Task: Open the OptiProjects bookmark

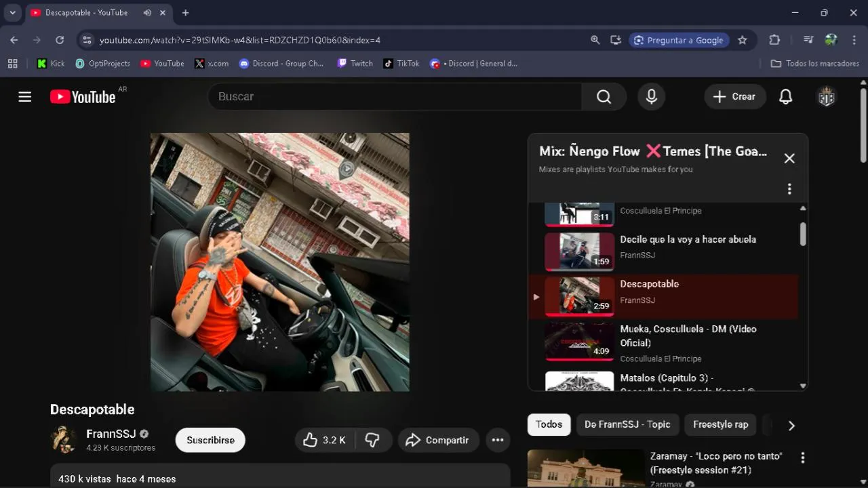Action: [102, 63]
